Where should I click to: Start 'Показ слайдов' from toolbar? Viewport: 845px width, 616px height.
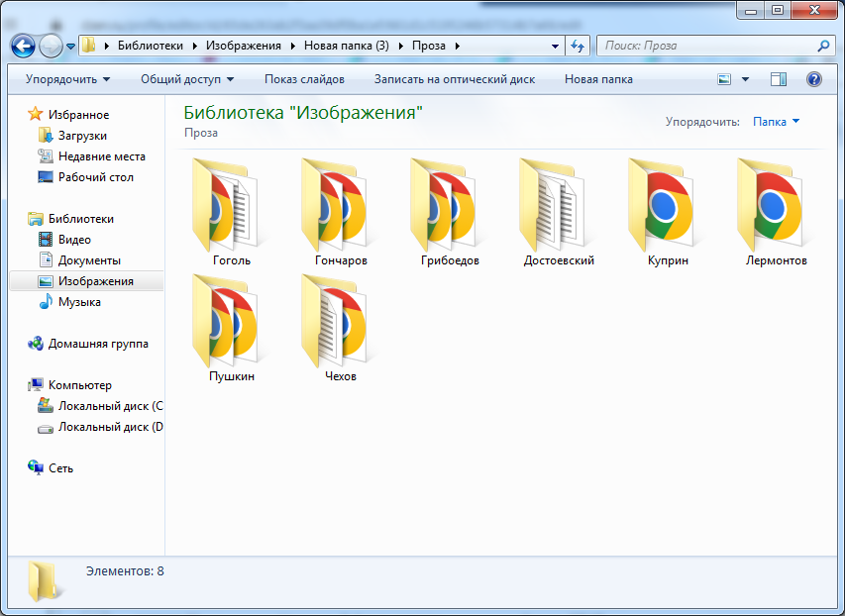[x=304, y=79]
